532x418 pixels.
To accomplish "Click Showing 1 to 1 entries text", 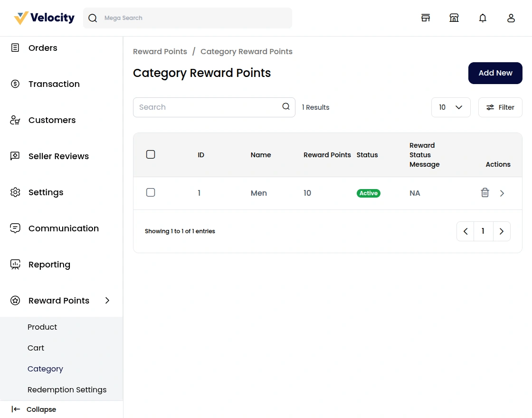I will click(x=180, y=231).
